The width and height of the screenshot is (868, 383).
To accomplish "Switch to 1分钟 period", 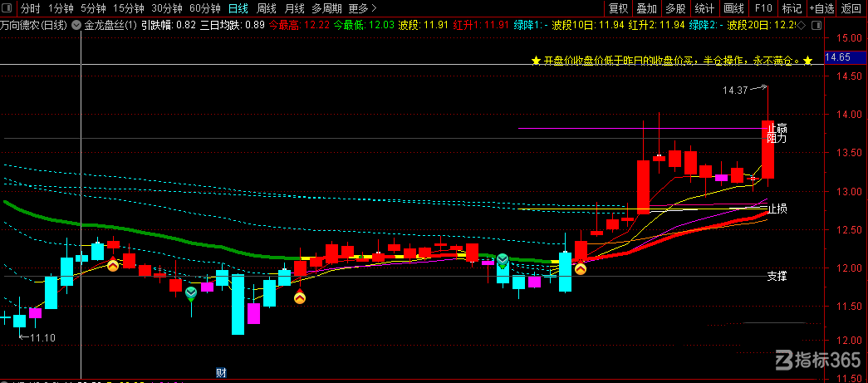I will pyautogui.click(x=61, y=8).
